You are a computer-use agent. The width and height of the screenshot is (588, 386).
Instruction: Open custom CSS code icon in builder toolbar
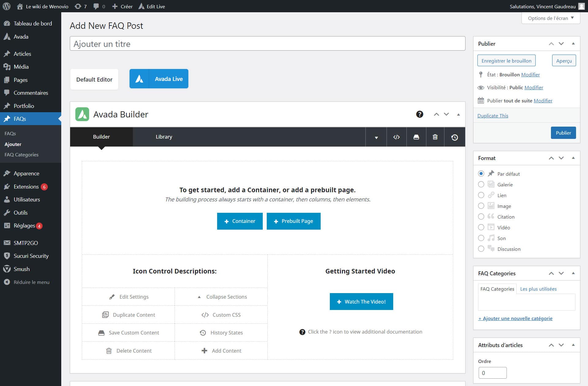(396, 137)
